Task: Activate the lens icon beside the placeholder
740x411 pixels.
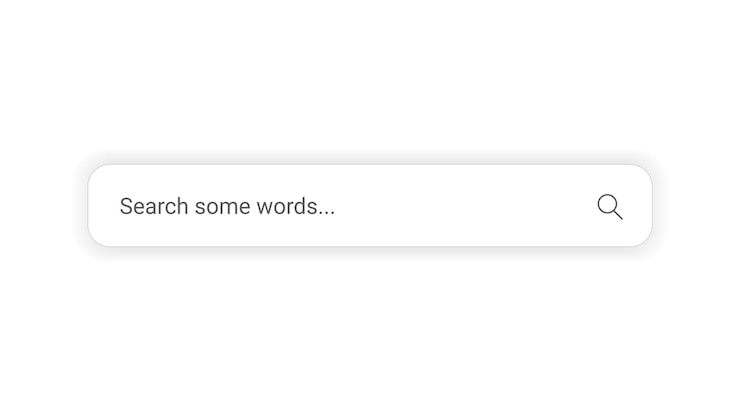Action: (610, 206)
